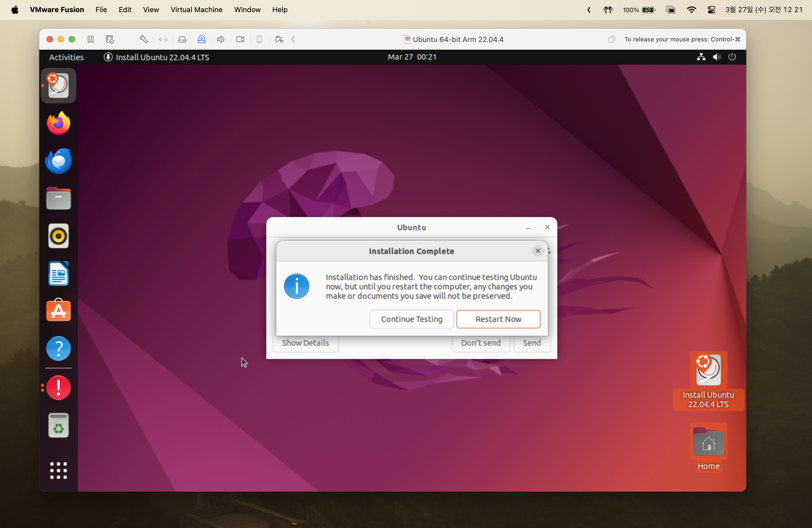This screenshot has height=528, width=812.
Task: Close the Installation Complete dialog
Action: (538, 251)
